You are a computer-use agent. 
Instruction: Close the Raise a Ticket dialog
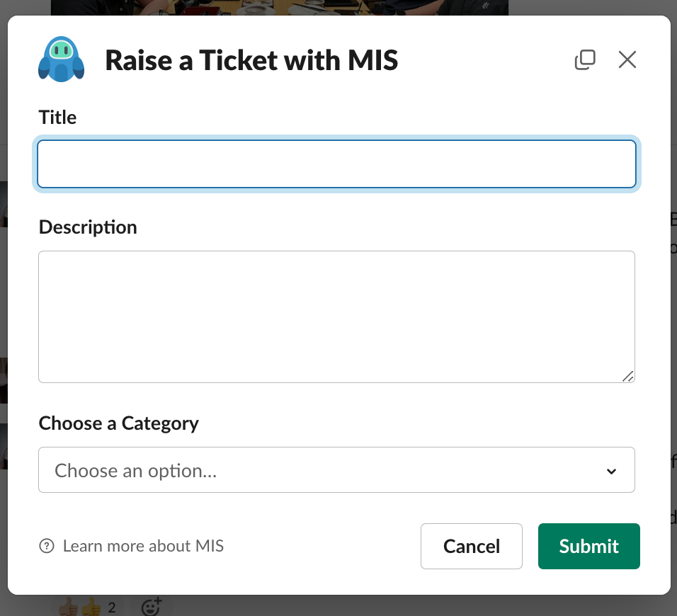627,59
